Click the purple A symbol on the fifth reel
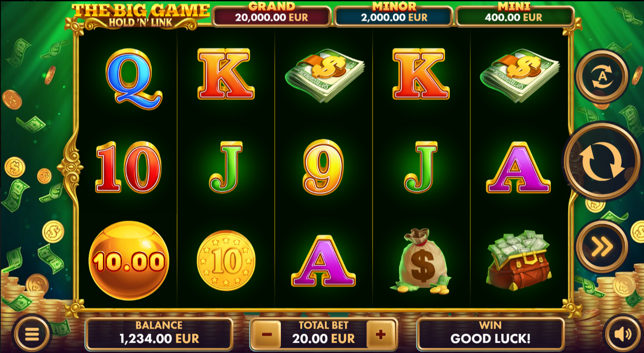Image resolution: width=644 pixels, height=353 pixels. pyautogui.click(x=518, y=168)
